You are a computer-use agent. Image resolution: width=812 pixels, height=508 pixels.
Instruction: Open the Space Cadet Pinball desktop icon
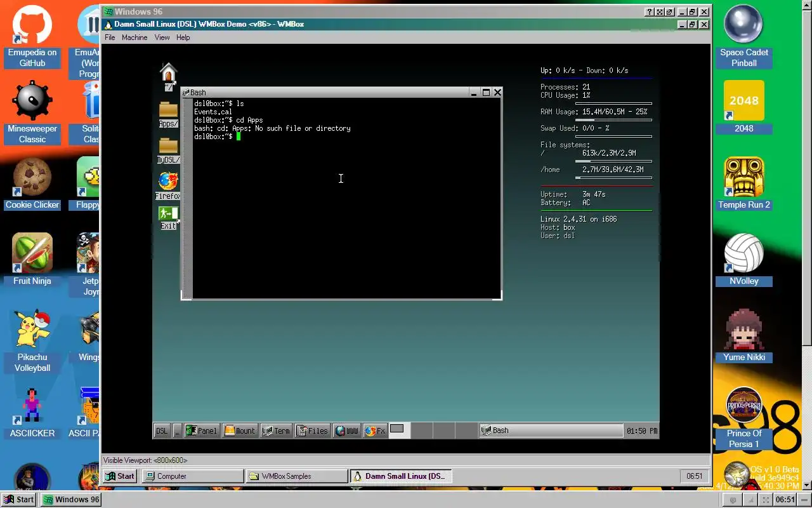pos(744,37)
